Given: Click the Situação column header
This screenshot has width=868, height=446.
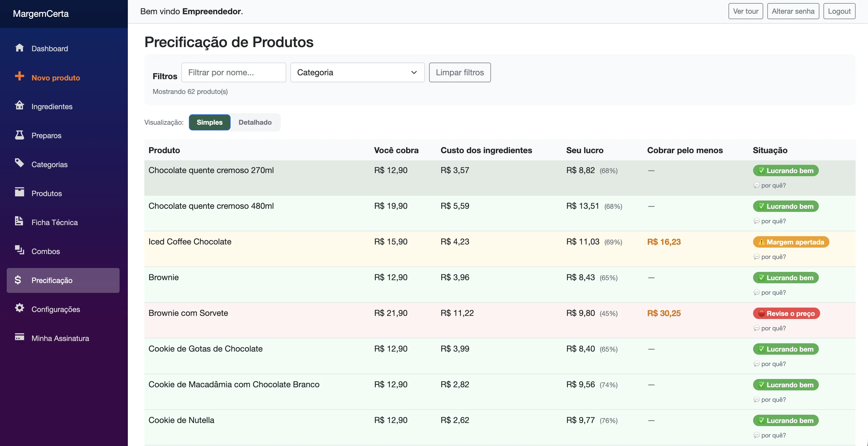Looking at the screenshot, I should 770,150.
